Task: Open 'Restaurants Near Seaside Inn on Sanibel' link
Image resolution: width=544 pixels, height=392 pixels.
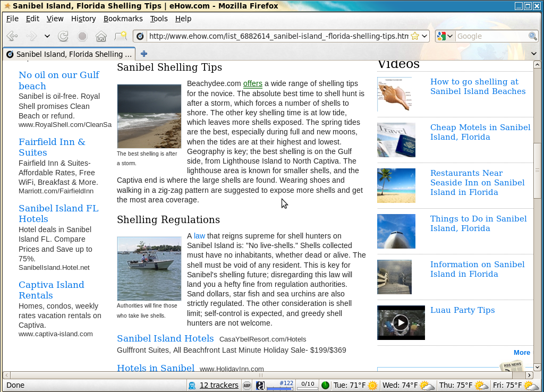Action: tap(478, 183)
